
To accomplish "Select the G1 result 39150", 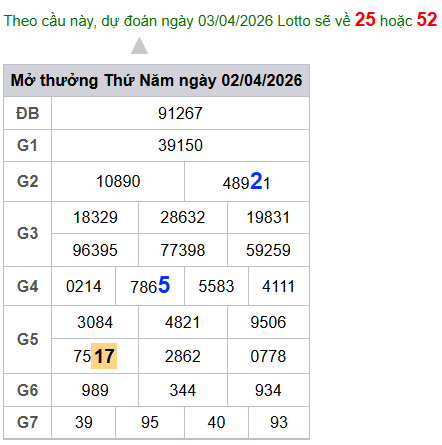I will coord(180,145).
